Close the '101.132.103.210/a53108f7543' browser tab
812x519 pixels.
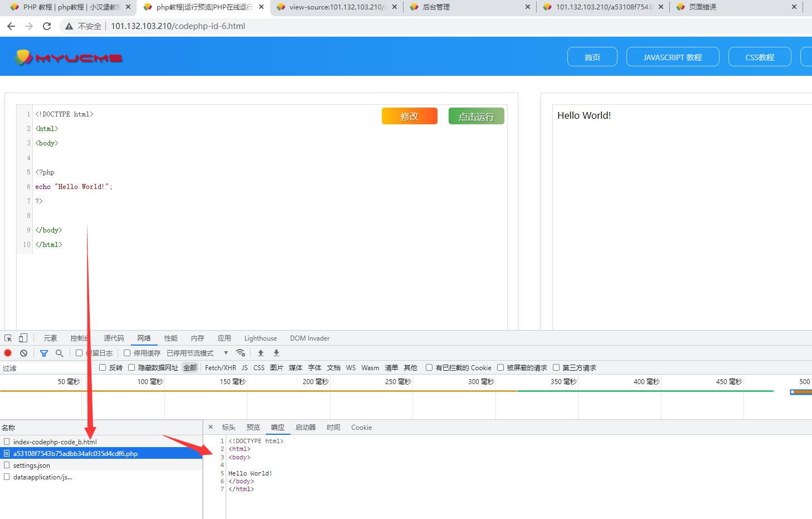click(x=661, y=7)
